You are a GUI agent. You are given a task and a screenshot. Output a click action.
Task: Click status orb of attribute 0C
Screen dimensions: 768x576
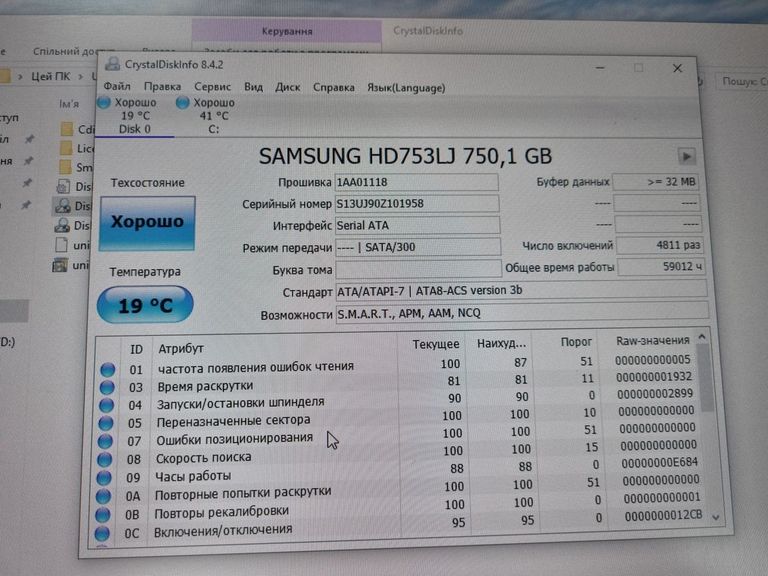(x=102, y=533)
